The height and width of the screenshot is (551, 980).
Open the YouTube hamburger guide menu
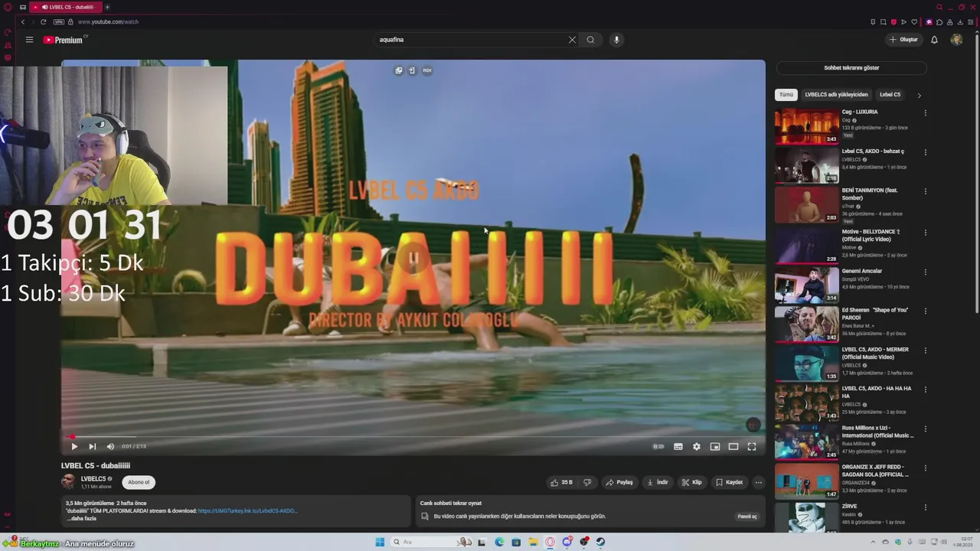[29, 40]
